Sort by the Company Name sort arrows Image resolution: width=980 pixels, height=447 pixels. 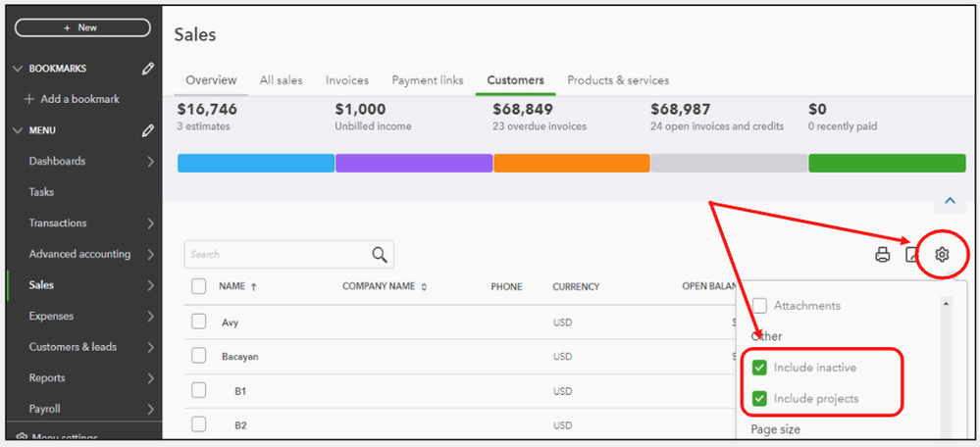425,287
